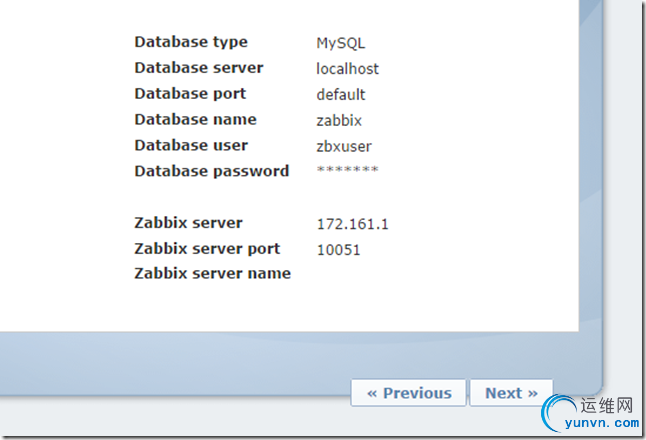
Task: Click the 'Zabbix server' label
Action: coord(188,223)
